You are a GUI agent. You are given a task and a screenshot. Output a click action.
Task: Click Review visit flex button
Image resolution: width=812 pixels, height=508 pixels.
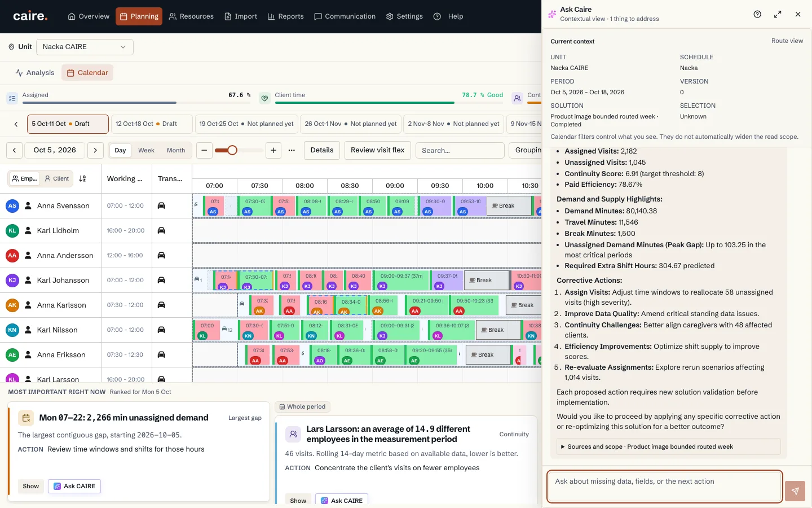click(378, 150)
